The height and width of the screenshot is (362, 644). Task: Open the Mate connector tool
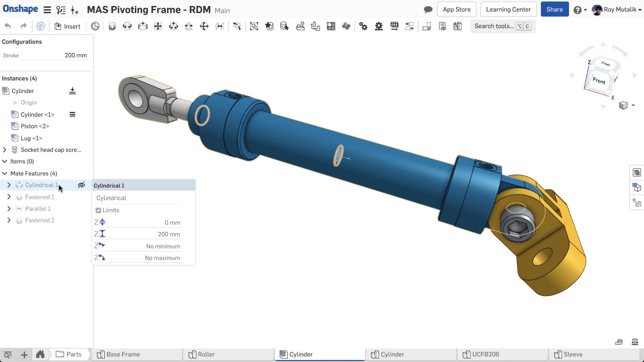point(95,26)
